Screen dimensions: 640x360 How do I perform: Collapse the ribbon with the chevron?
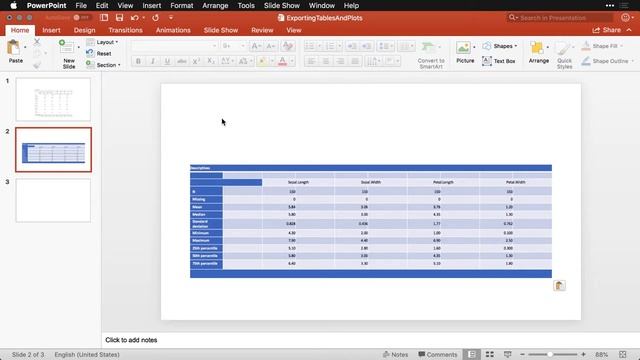point(629,30)
